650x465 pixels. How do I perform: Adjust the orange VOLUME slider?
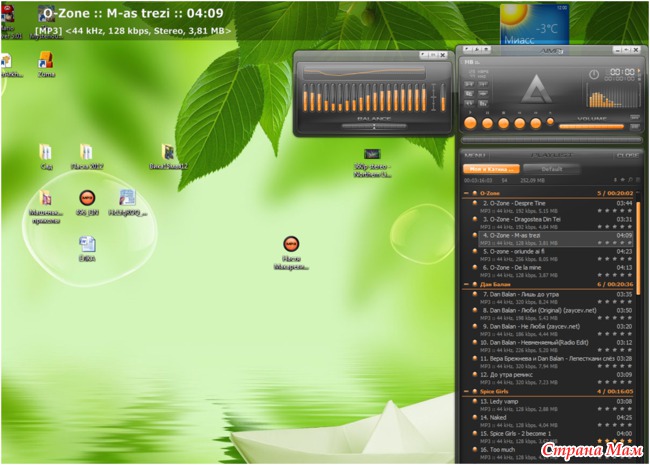(592, 127)
